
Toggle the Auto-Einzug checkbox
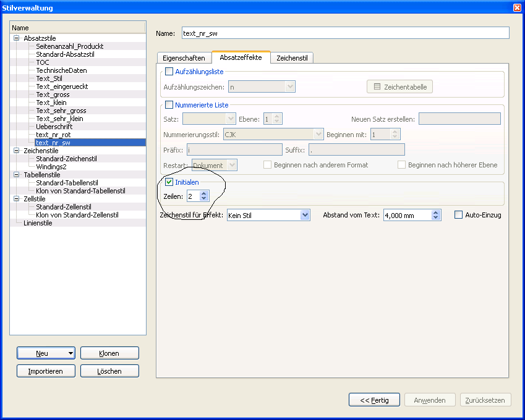[458, 215]
